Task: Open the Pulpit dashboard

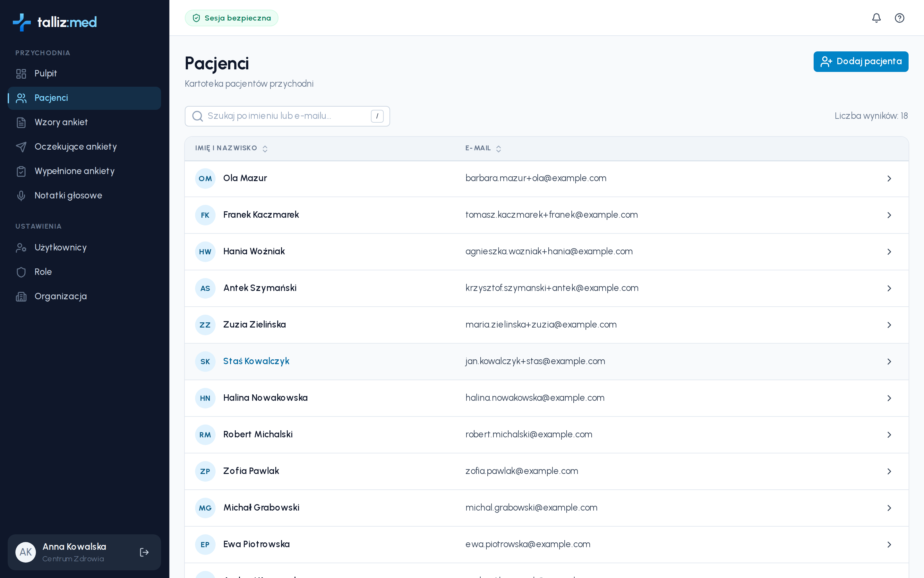Action: point(84,74)
